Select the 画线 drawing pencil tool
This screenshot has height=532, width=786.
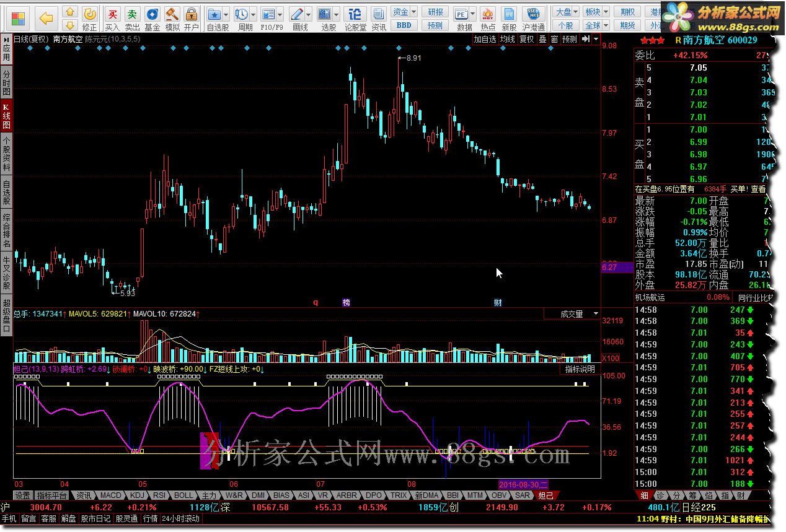coord(297,14)
